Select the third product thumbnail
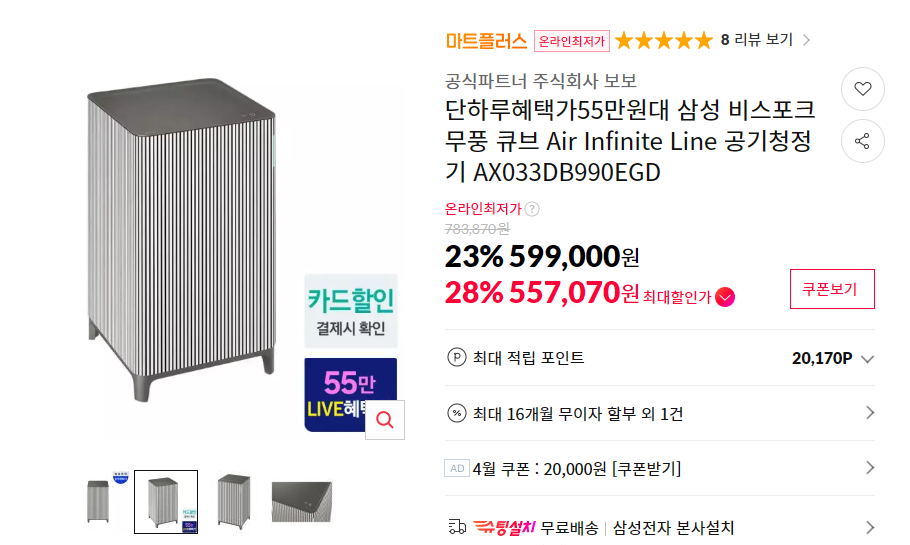Screen dimensions: 910x545 pos(234,501)
